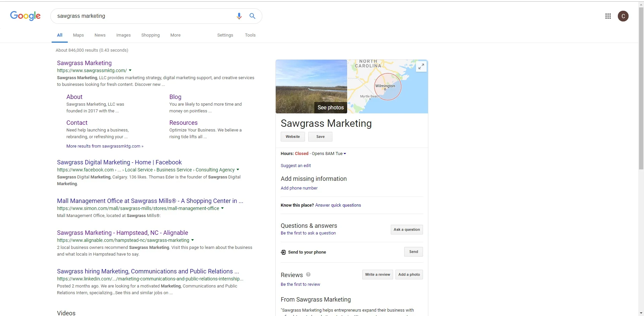Click the blue search magnifier icon
Image resolution: width=644 pixels, height=316 pixels.
(253, 16)
